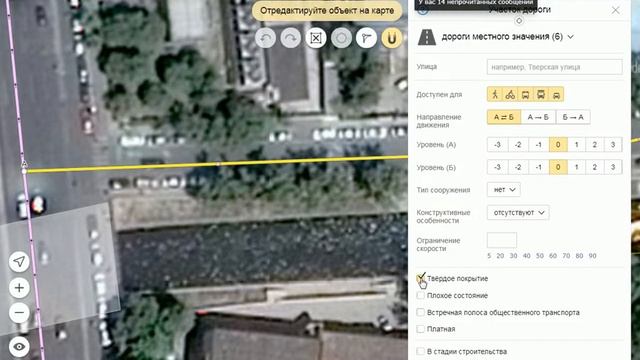The width and height of the screenshot is (640, 360).
Task: Set Уровень (Б) to -3
Action: click(497, 167)
